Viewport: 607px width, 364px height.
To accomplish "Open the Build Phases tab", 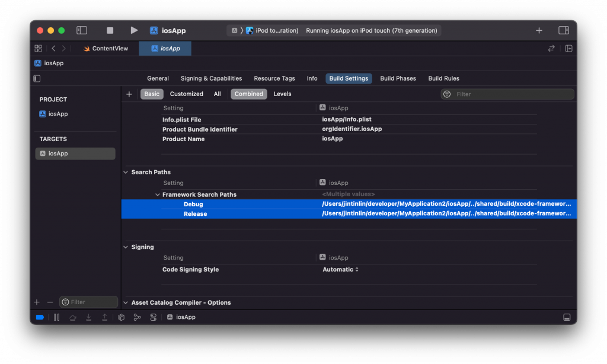I will pos(398,78).
